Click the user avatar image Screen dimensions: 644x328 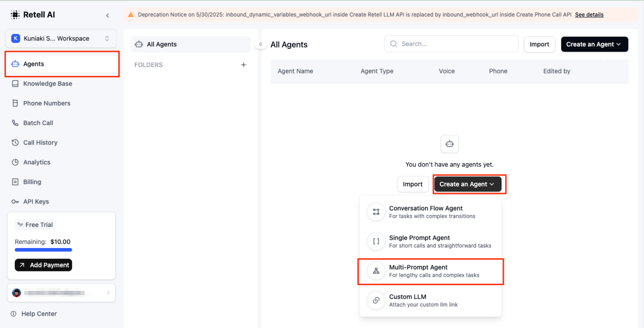click(x=17, y=293)
